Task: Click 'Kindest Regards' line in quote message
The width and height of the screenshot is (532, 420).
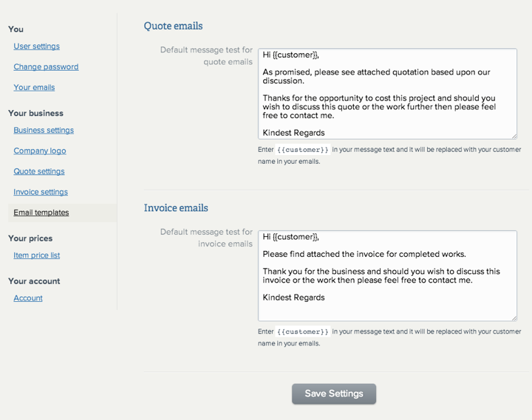Action: (294, 133)
